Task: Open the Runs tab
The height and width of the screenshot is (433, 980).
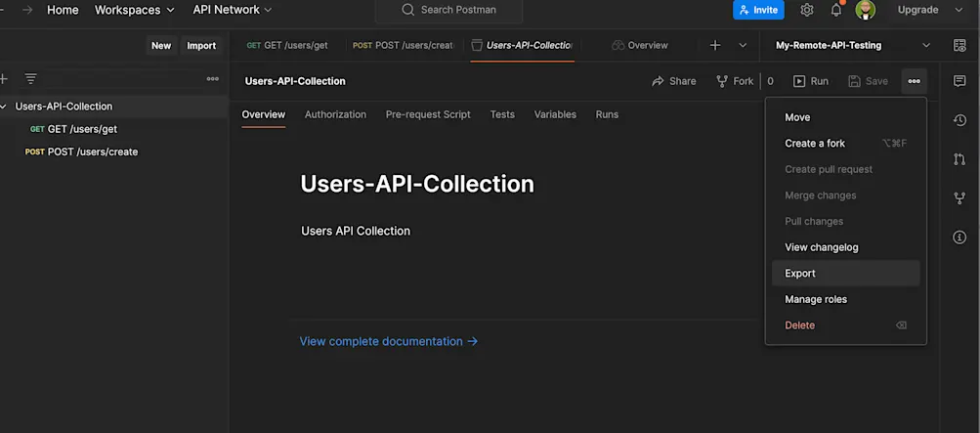Action: pyautogui.click(x=607, y=114)
